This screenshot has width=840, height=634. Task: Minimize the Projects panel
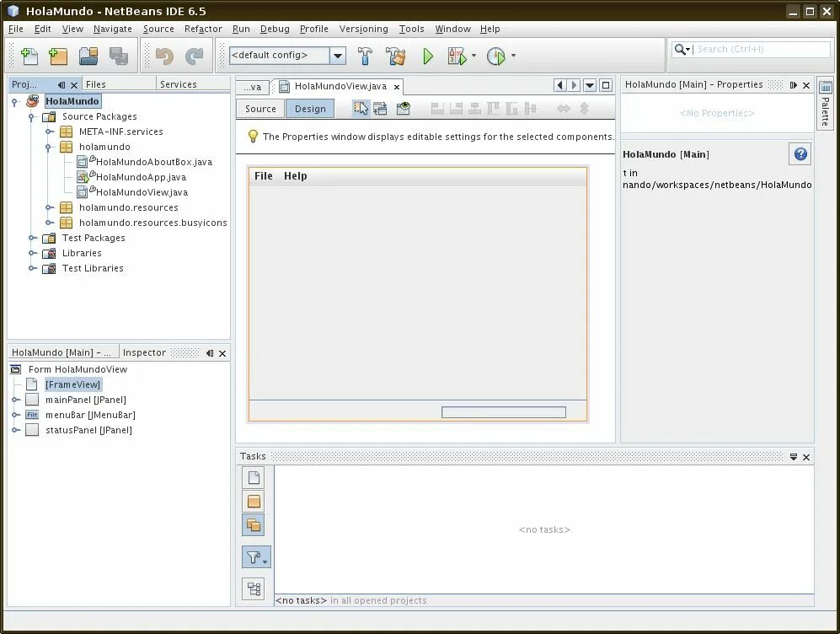coord(61,85)
